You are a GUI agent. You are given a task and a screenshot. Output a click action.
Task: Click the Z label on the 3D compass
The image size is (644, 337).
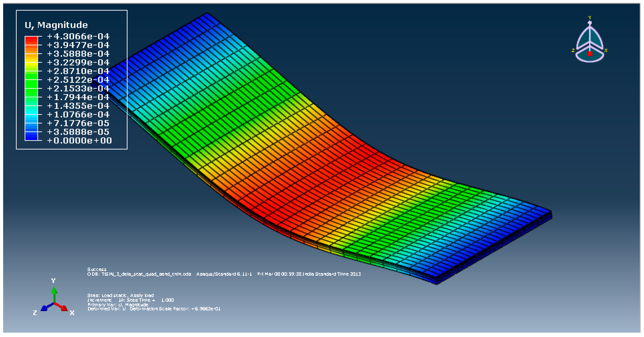573,50
